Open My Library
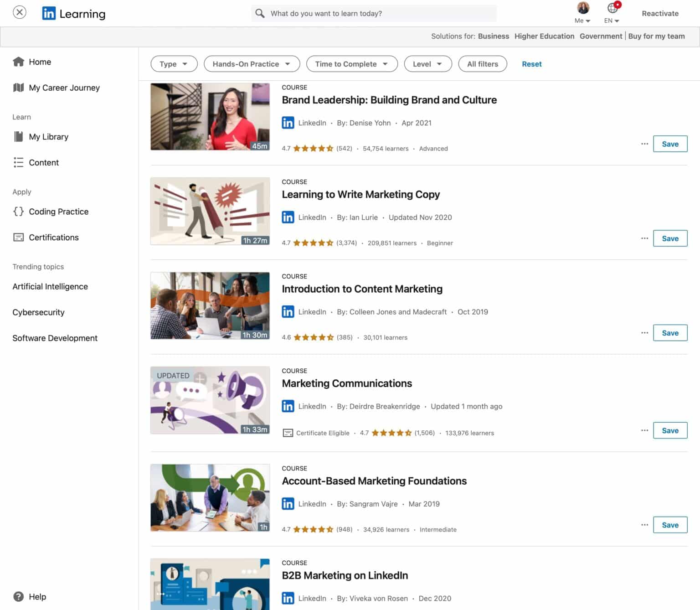The width and height of the screenshot is (700, 610). [48, 136]
